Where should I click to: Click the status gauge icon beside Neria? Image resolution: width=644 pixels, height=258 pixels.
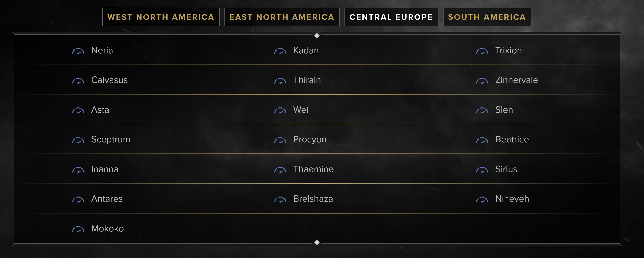click(x=78, y=51)
